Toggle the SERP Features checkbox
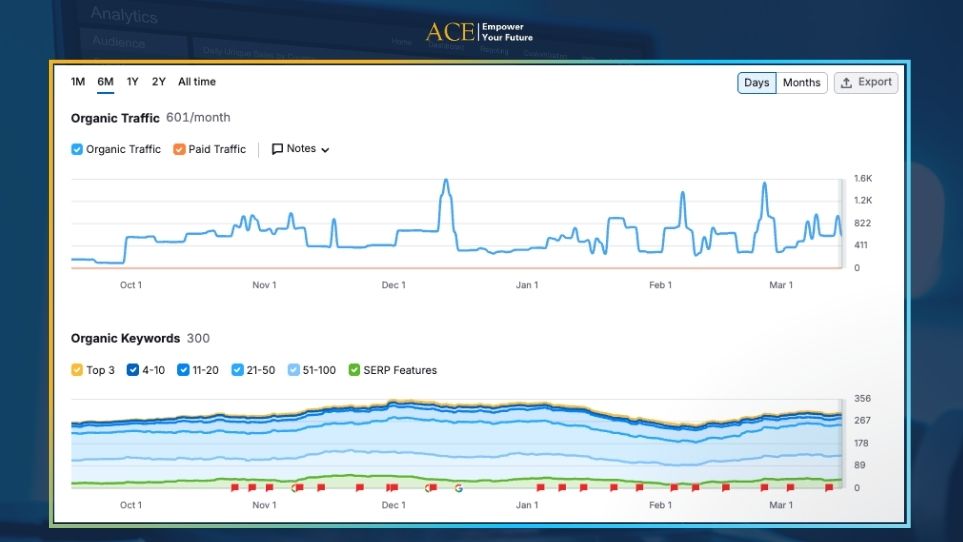 point(354,370)
